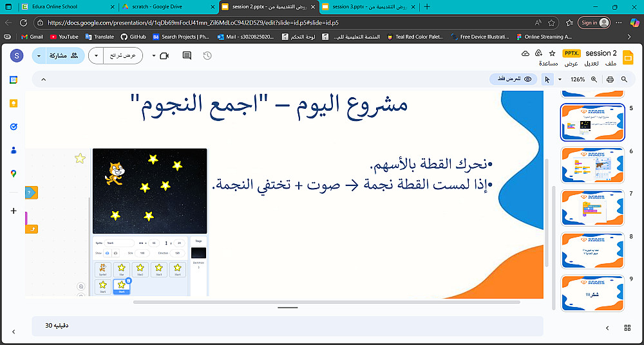The width and height of the screenshot is (644, 345).
Task: View site information lock icon
Action: coord(40,23)
